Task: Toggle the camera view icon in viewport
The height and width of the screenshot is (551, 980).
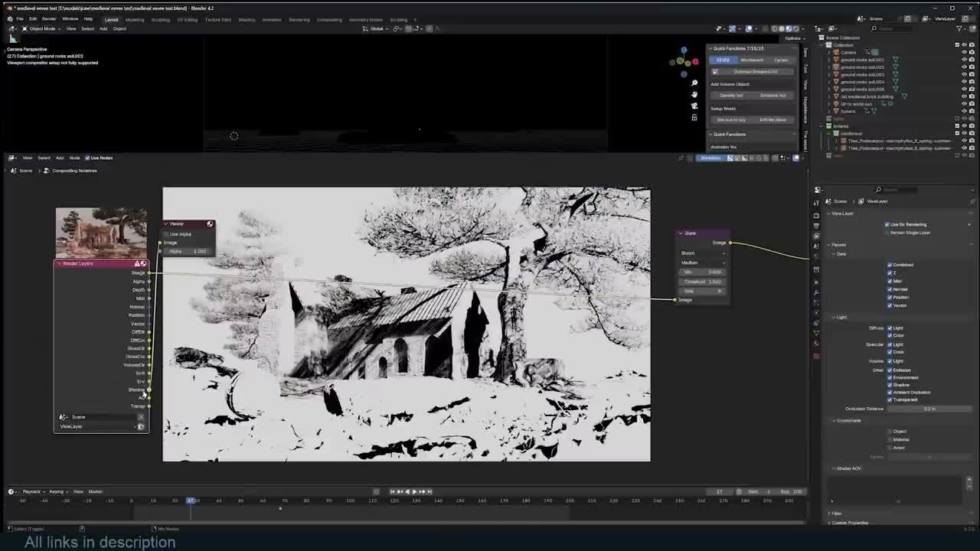Action: point(694,106)
